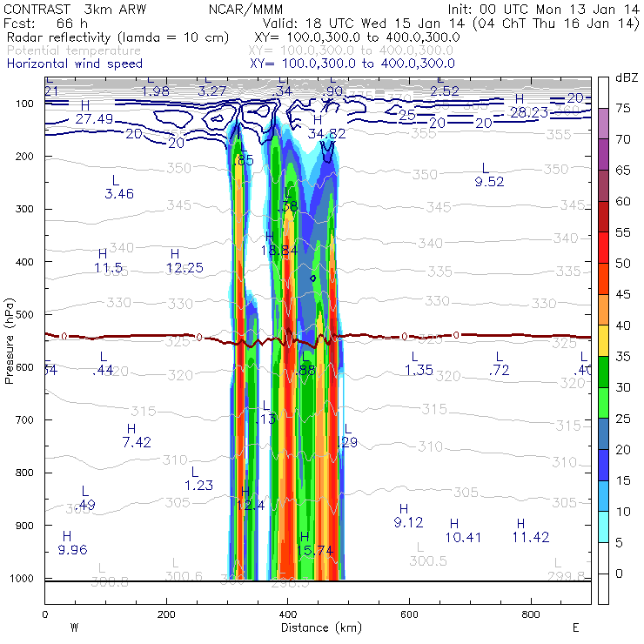Click the 'W' direction label under the axis
644x644 pixels.
[x=74, y=628]
